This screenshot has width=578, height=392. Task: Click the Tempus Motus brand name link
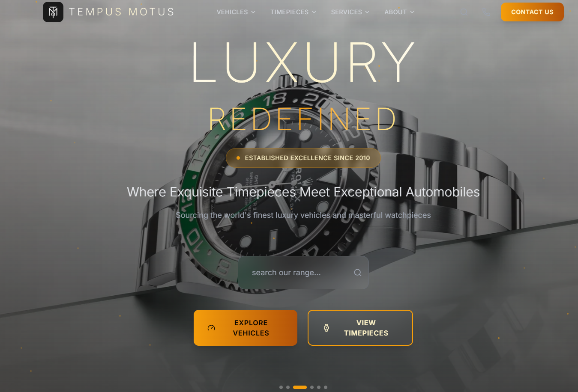point(122,12)
